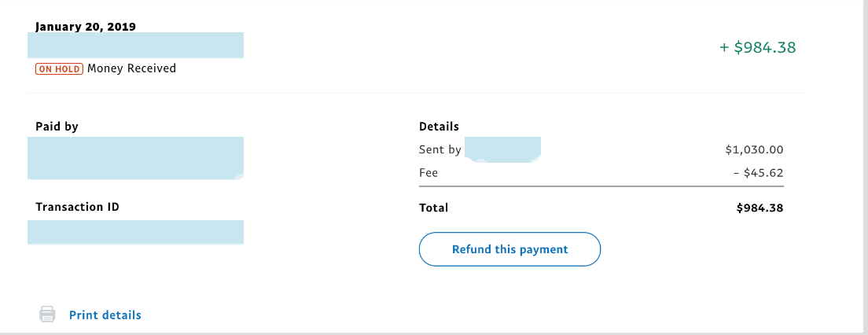Select the $1,030.00 sent amount

[x=754, y=149]
